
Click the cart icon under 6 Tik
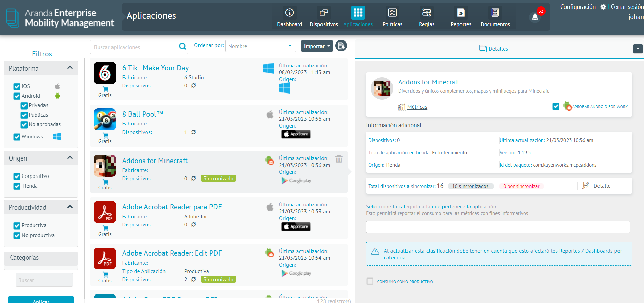click(x=106, y=89)
